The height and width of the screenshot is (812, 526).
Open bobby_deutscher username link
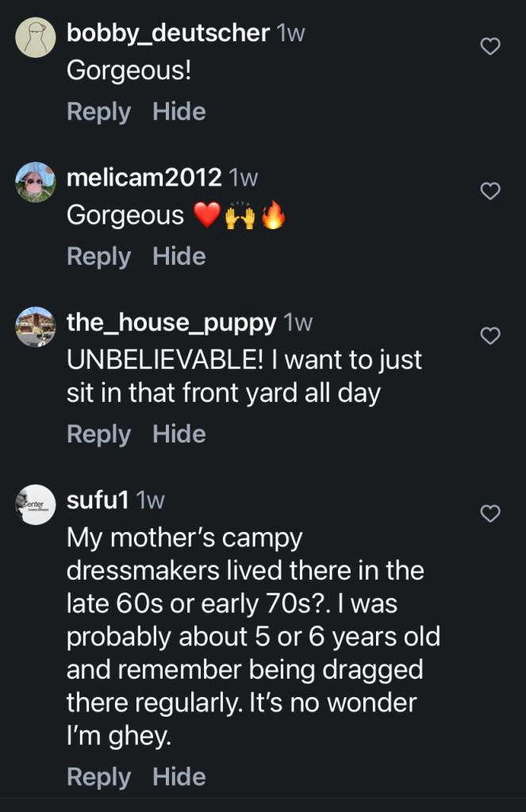(168, 33)
